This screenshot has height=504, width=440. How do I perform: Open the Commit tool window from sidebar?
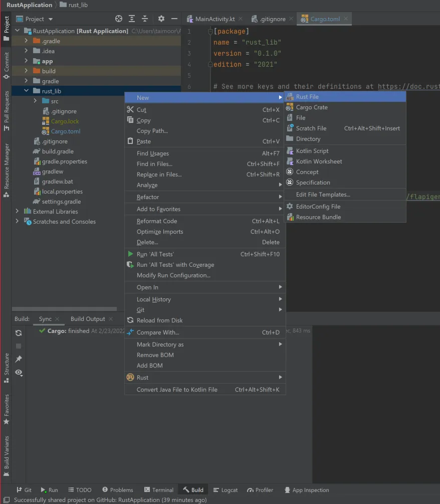(6, 66)
